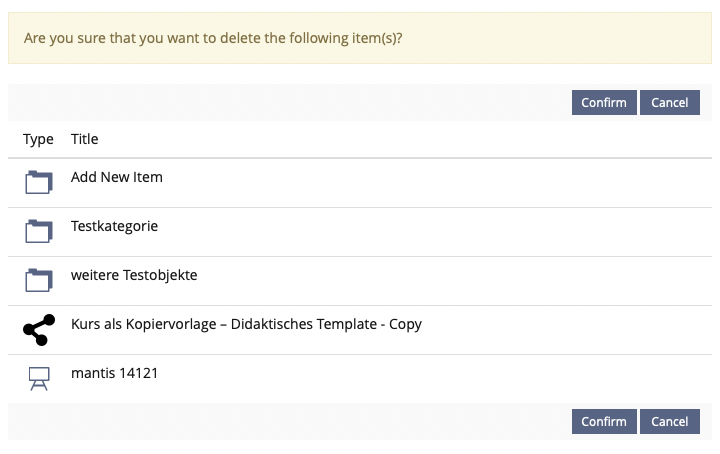Click the folder icon beside Add New Item
This screenshot has height=454, width=720.
click(38, 182)
